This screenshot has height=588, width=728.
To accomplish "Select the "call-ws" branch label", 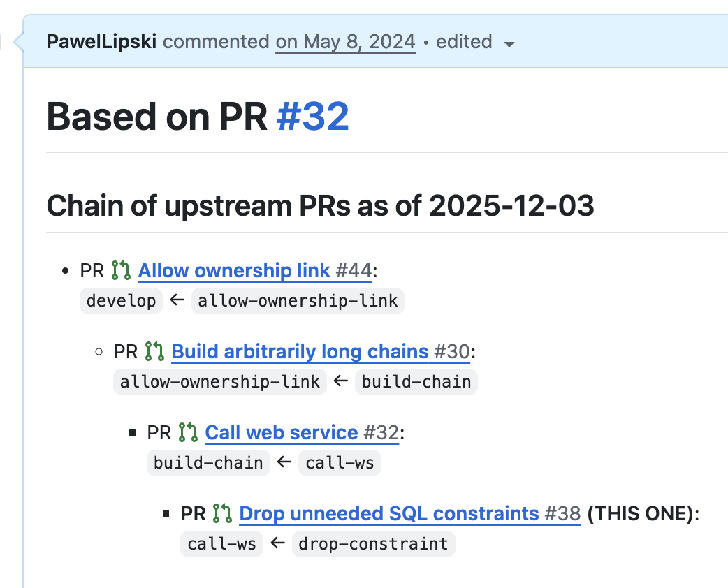I will (340, 462).
